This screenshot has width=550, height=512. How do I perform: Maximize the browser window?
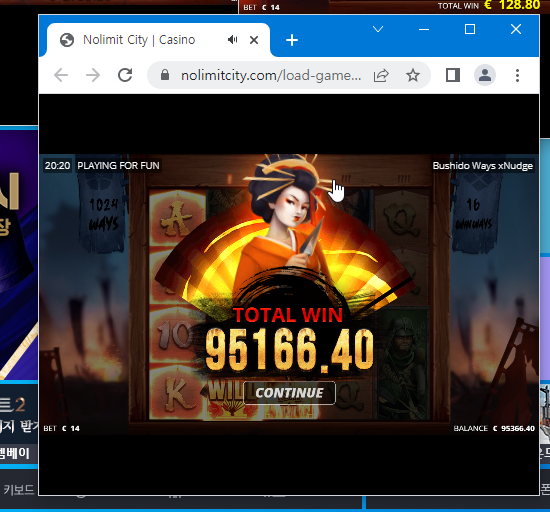click(470, 29)
